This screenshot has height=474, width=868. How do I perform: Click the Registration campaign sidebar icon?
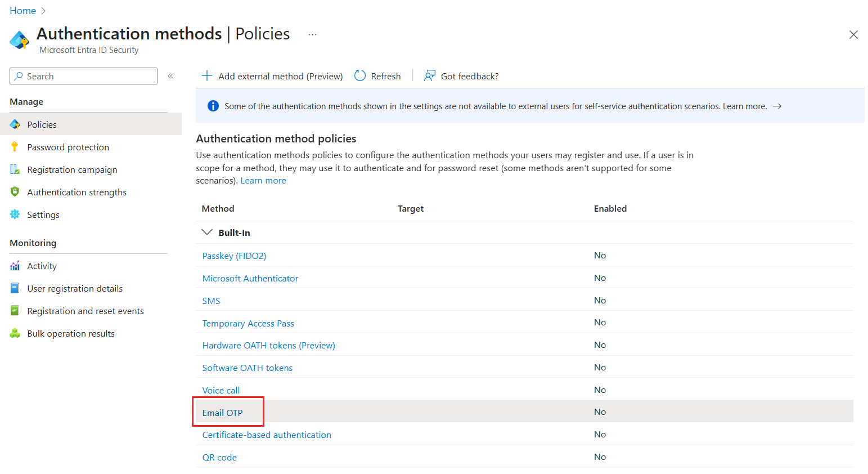tap(15, 169)
